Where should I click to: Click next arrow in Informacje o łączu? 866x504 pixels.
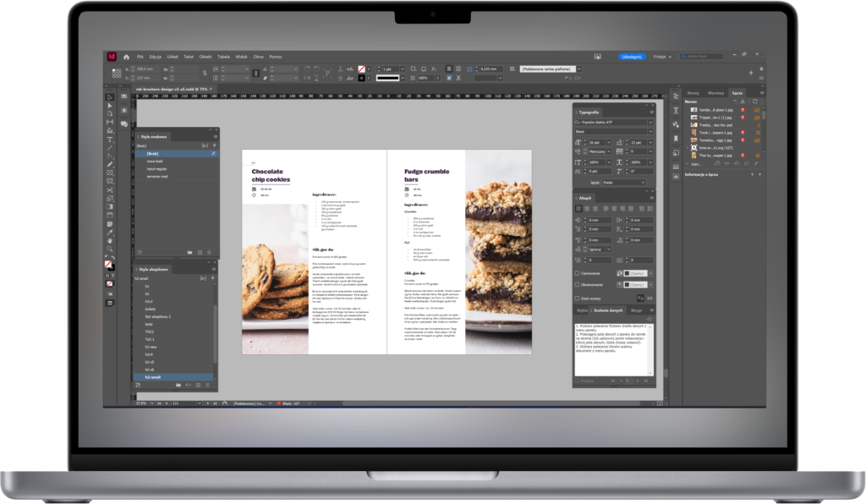tap(760, 174)
